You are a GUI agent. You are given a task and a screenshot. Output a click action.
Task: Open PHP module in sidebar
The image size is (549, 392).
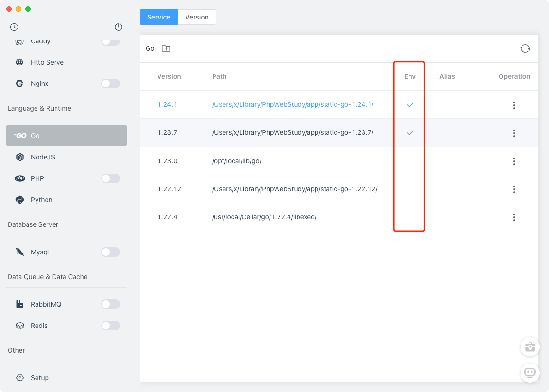click(x=66, y=178)
